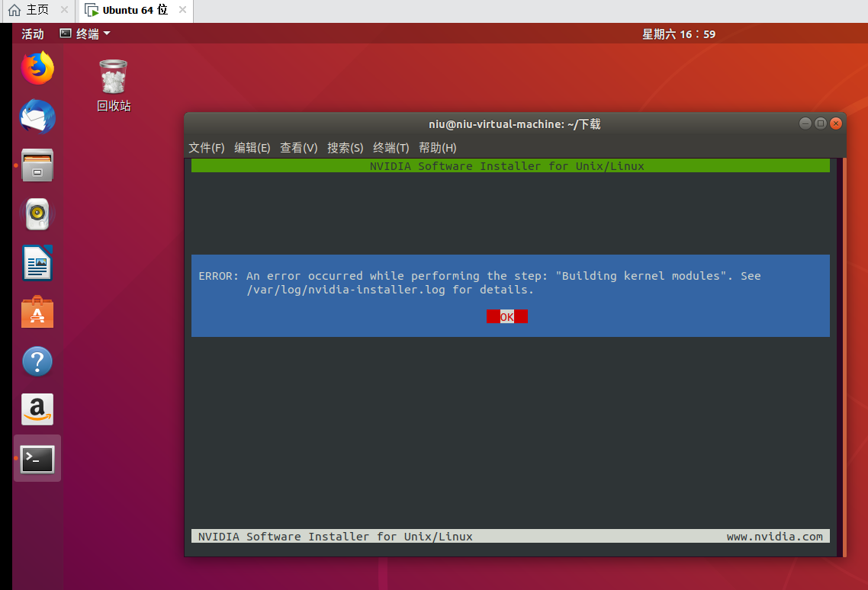Close the Ubuntu 64 位 VMware tab
This screenshot has height=590, width=868.
pyautogui.click(x=182, y=10)
